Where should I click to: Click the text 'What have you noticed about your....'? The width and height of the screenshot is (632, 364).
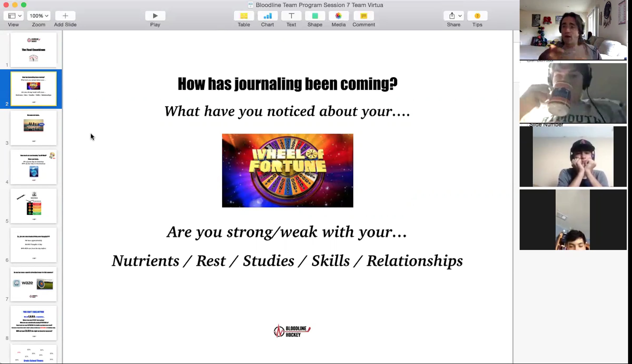[x=287, y=111]
